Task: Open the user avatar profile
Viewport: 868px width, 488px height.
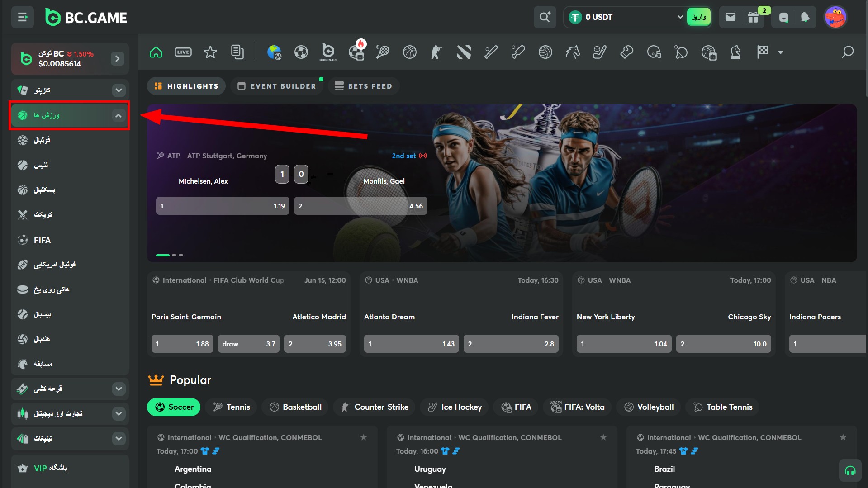Action: [x=835, y=17]
